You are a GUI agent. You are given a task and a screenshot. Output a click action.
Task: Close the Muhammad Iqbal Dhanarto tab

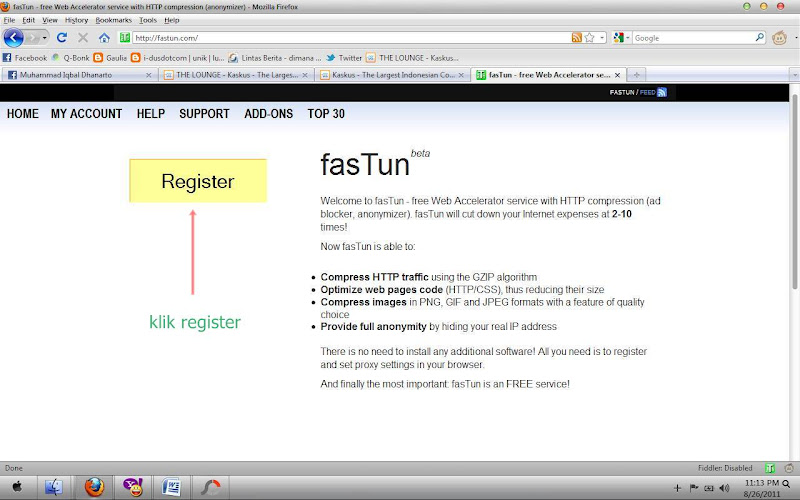click(148, 75)
